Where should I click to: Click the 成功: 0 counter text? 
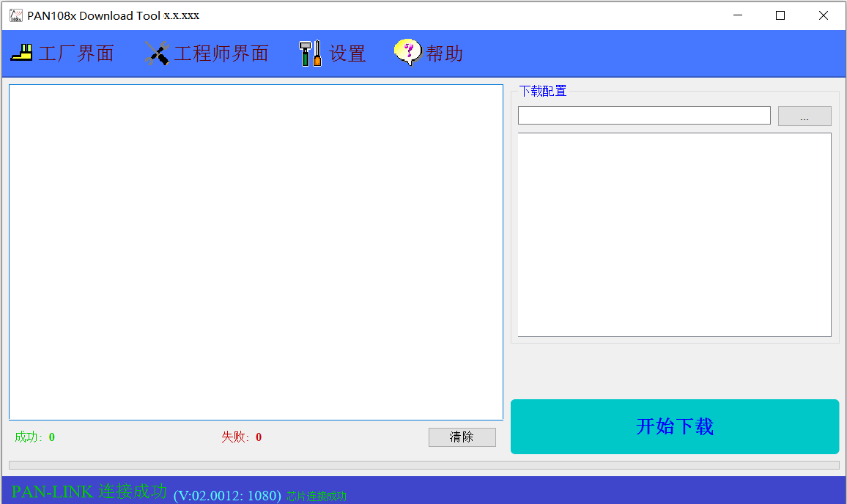[x=34, y=437]
